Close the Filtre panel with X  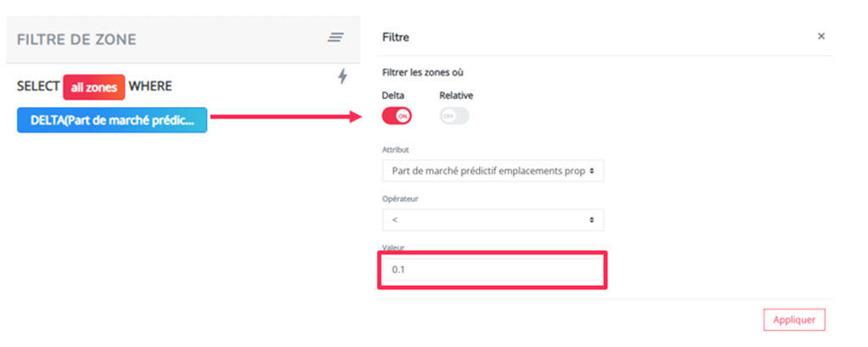[821, 36]
